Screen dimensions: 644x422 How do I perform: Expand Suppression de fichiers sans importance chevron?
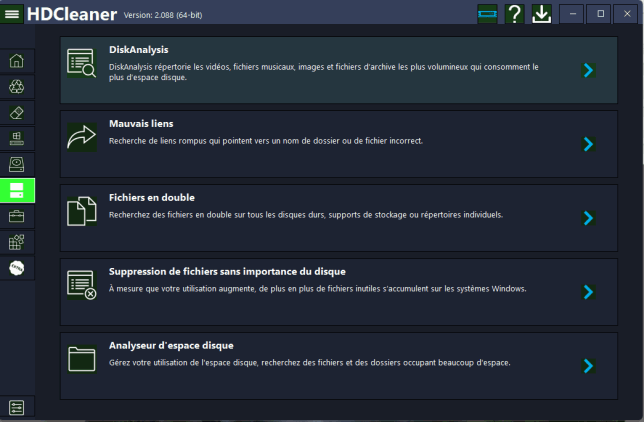(x=589, y=292)
